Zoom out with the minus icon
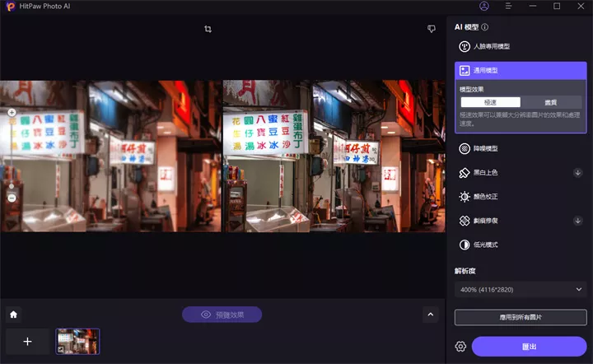593x364 pixels. coord(12,198)
